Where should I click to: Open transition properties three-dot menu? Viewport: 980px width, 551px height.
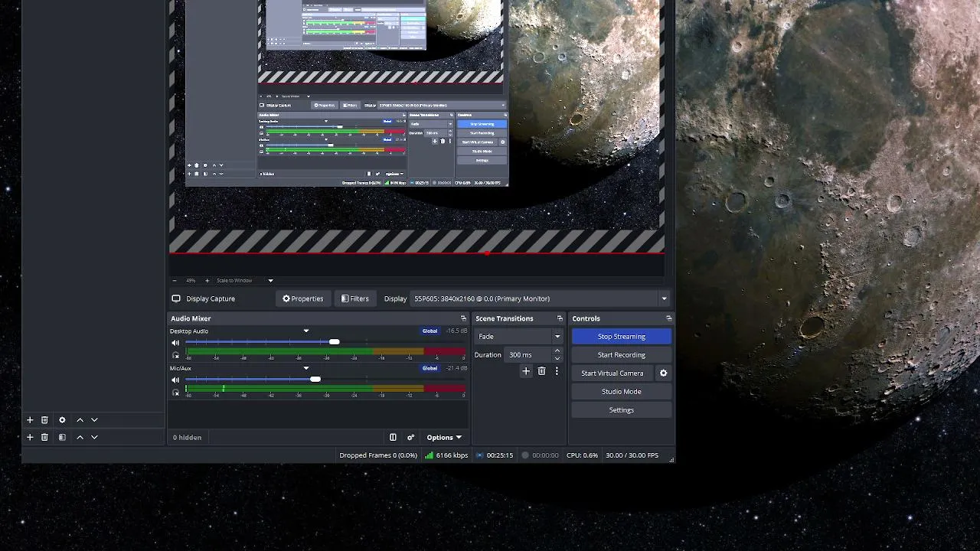pyautogui.click(x=557, y=371)
